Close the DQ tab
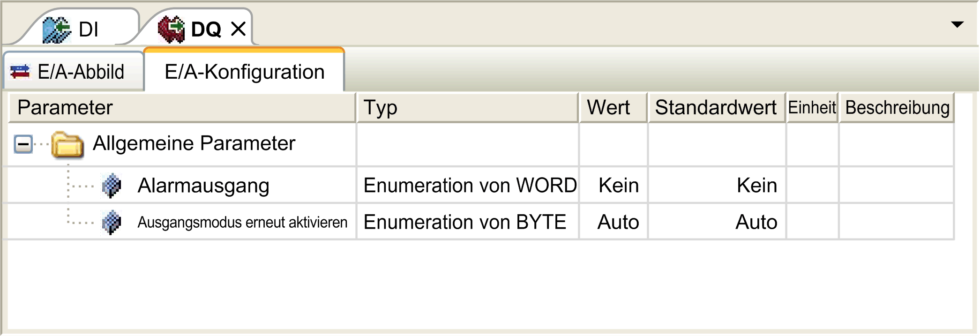The height and width of the screenshot is (336, 980). click(x=239, y=29)
